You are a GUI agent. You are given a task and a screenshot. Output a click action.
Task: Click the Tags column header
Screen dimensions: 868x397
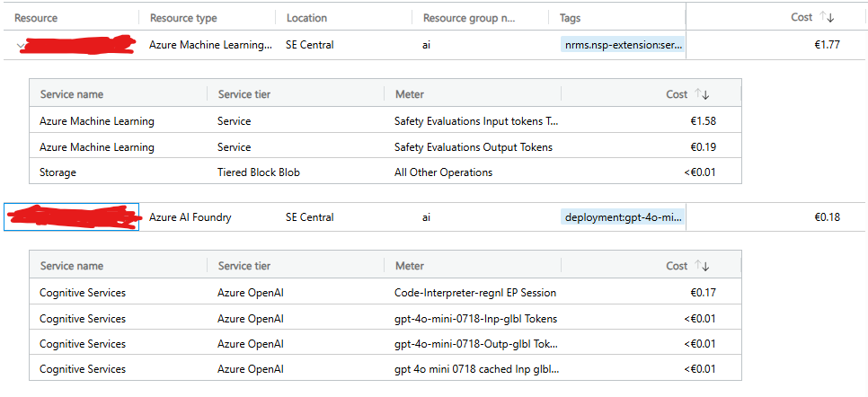[570, 18]
